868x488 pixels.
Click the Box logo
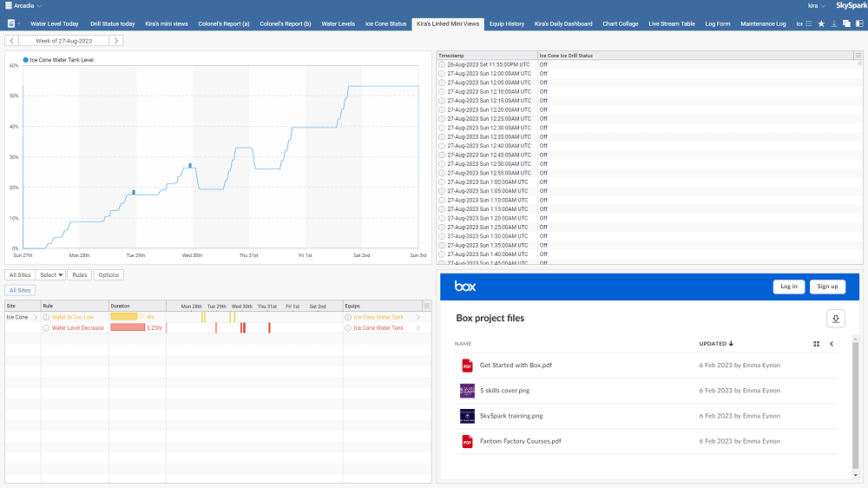coord(465,287)
